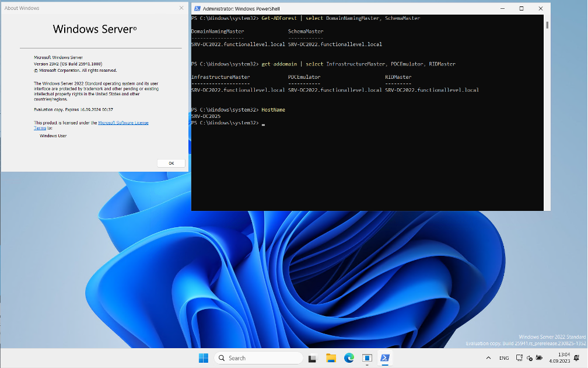Click the network status icon in system tray
Viewport: 588px width, 368px height.
(x=519, y=359)
